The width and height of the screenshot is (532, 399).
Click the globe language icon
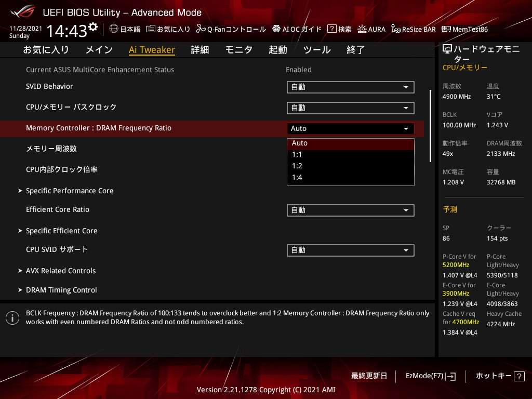point(114,29)
